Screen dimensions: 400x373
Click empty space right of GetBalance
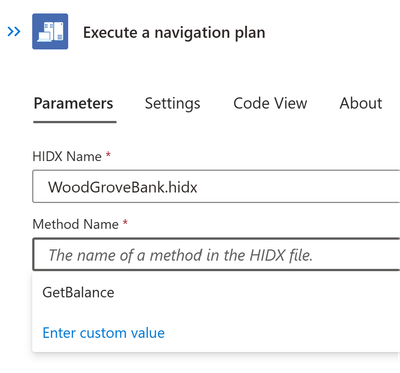(257, 292)
